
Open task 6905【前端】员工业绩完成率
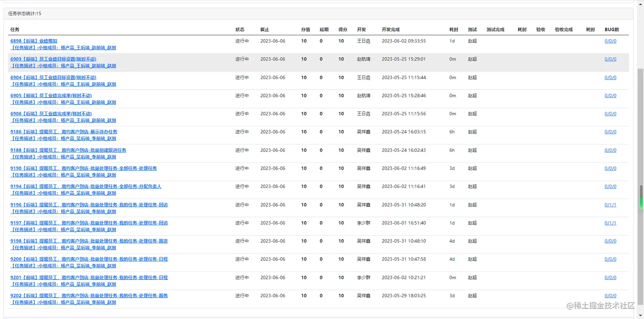coord(51,96)
